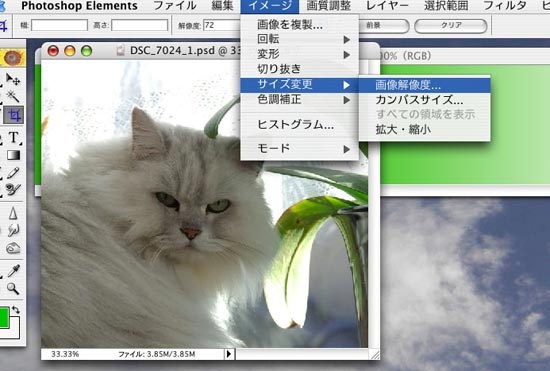Open the フィルタ menu
This screenshot has height=371, width=550.
click(x=505, y=6)
